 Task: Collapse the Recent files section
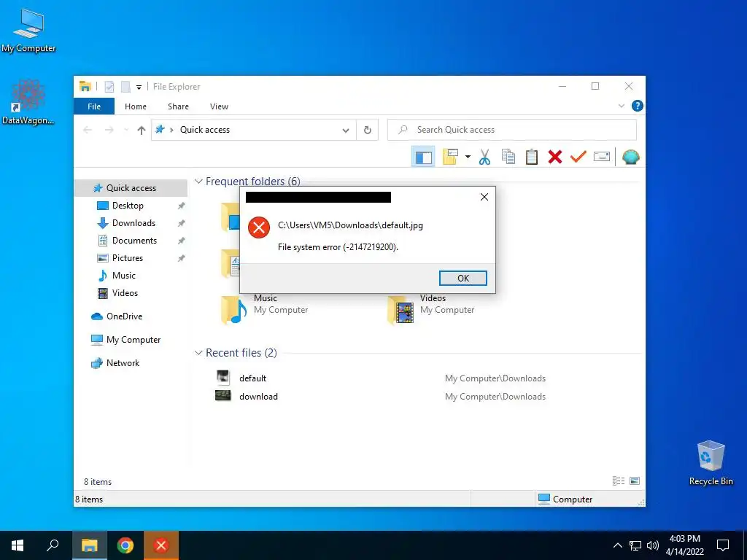tap(198, 353)
